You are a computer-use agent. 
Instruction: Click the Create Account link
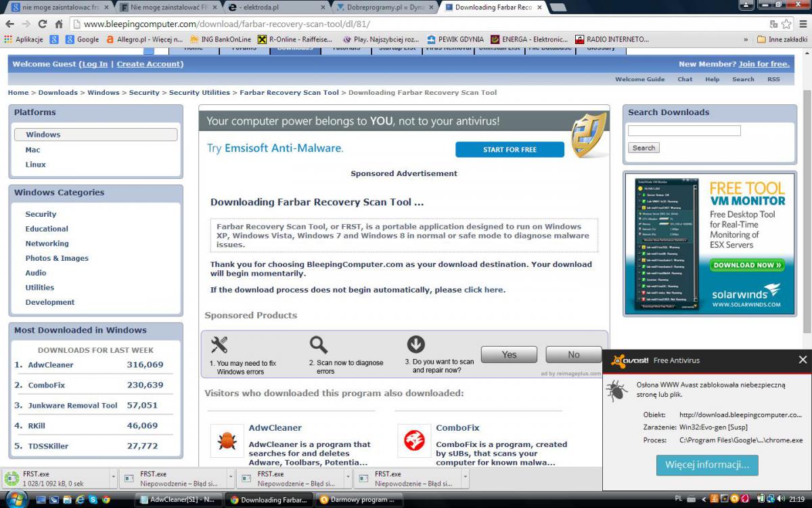148,64
